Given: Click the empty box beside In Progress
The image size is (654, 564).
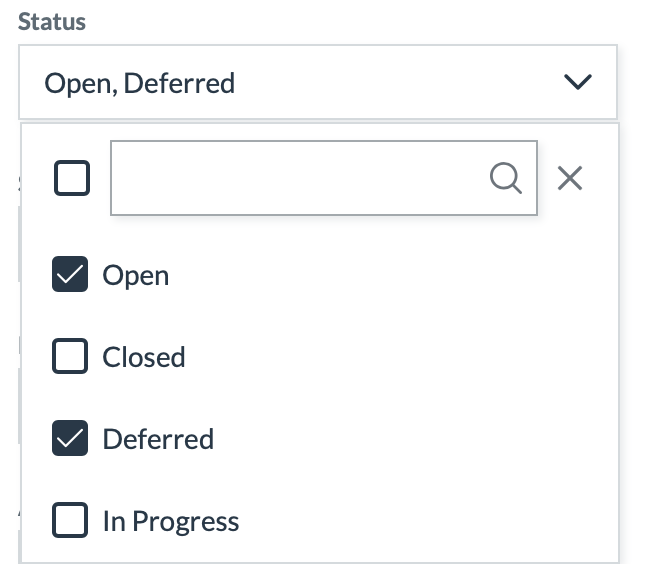Looking at the screenshot, I should [70, 521].
